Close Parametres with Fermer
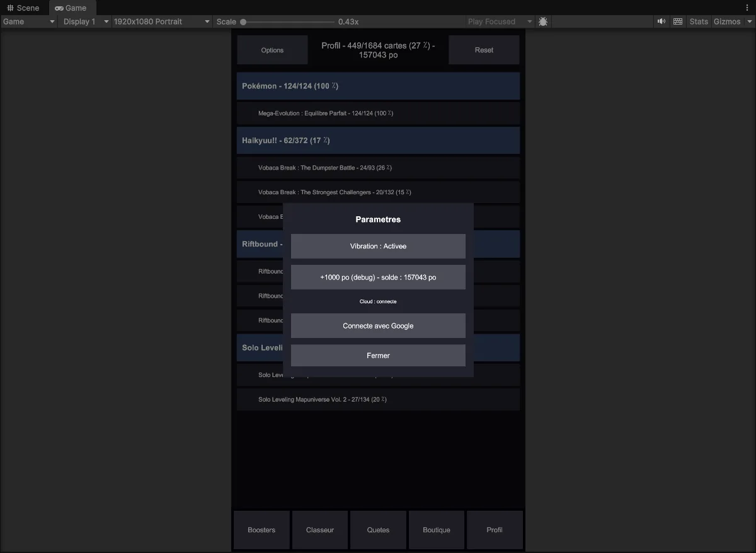756x553 pixels. point(378,356)
